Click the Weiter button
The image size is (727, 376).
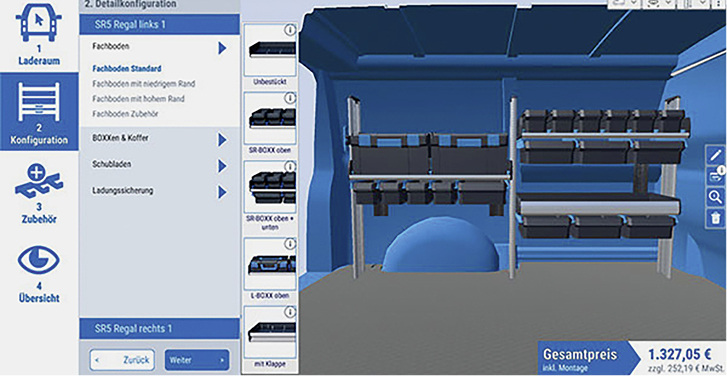click(197, 360)
